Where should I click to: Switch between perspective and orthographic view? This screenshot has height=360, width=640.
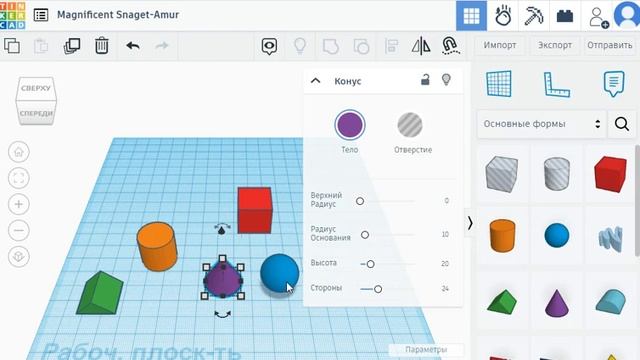pos(19,256)
